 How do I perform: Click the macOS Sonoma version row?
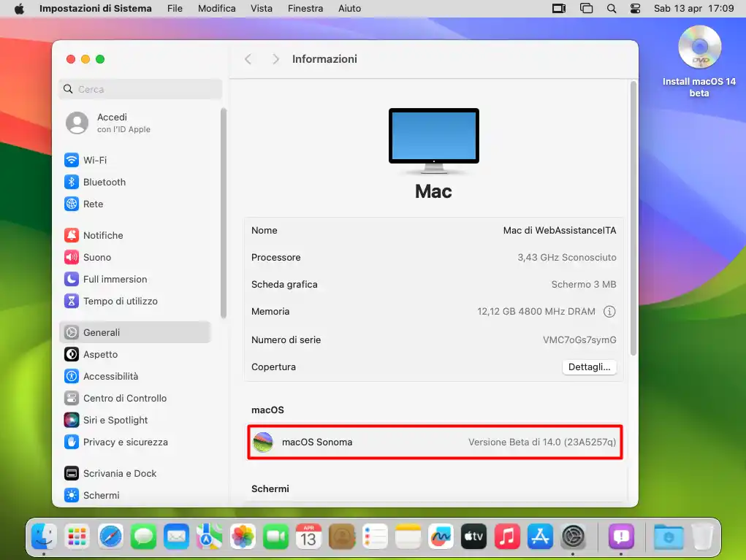[x=435, y=442]
